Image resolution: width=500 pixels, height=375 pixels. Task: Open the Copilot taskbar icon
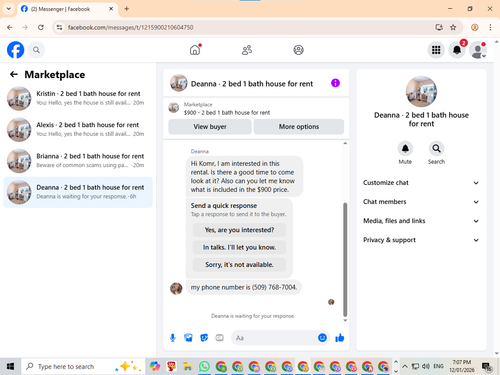click(155, 367)
